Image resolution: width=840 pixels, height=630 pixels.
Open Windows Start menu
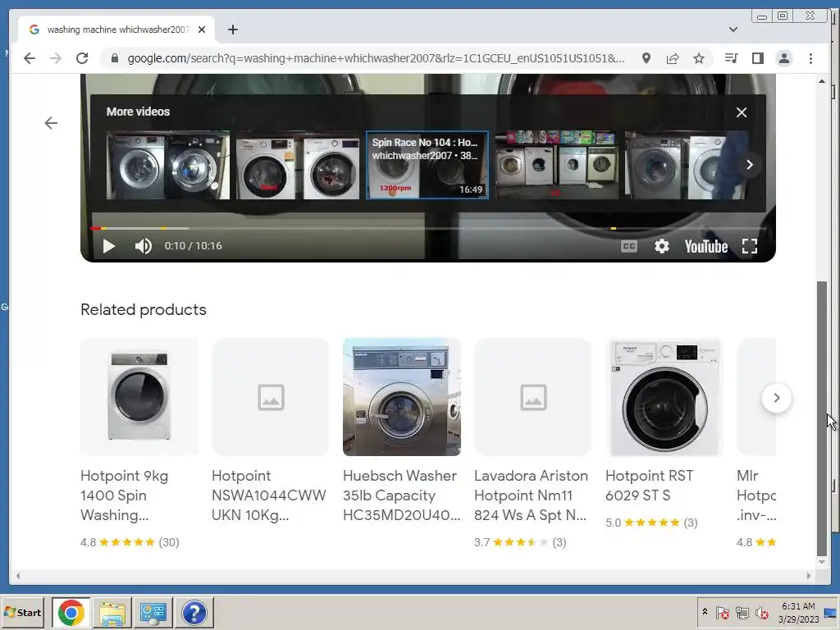[24, 612]
